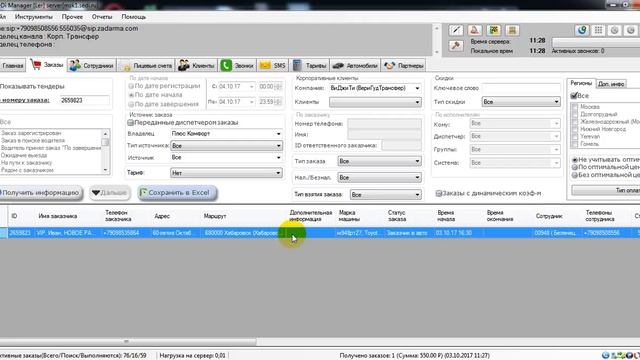Switch to the Регионы tab
This screenshot has height=360, width=640.
581,83
